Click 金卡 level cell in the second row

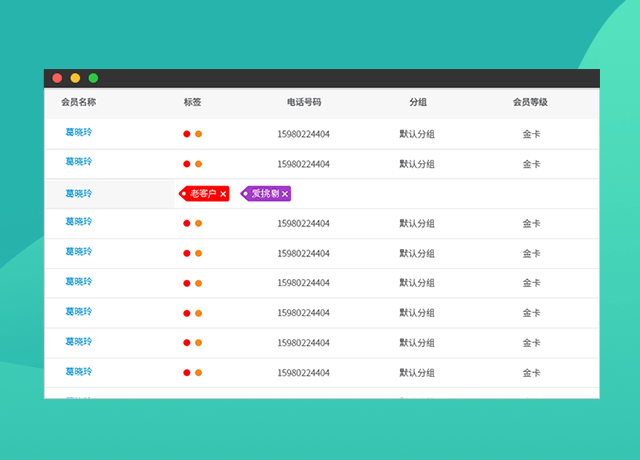pyautogui.click(x=531, y=164)
